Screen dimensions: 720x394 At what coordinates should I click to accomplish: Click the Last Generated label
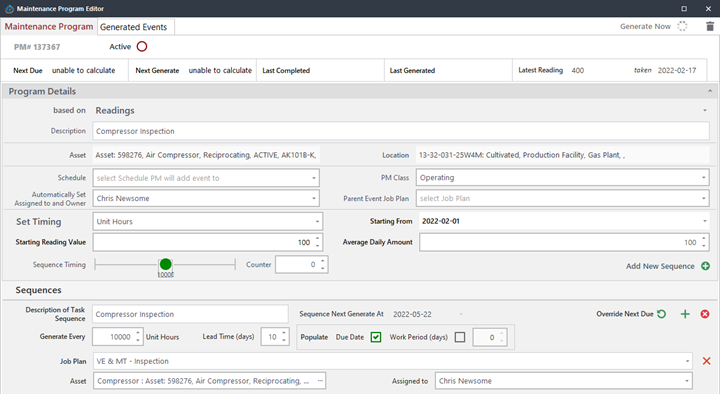pyautogui.click(x=412, y=70)
